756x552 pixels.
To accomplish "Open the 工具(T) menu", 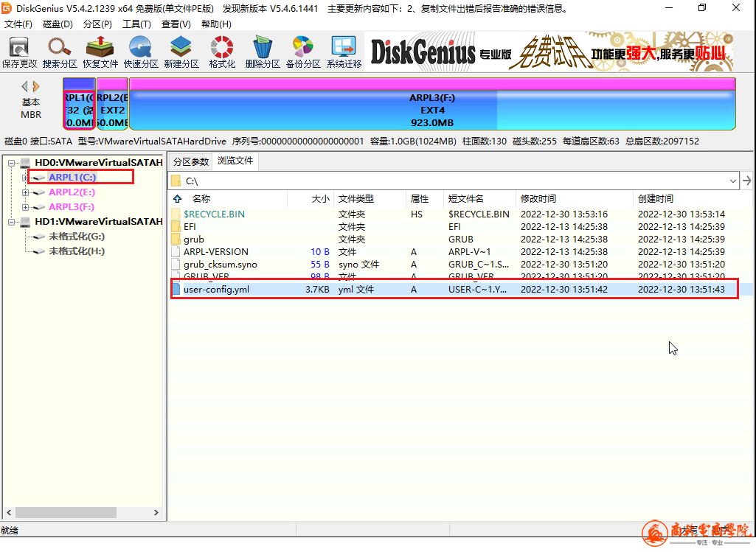I will (x=136, y=24).
